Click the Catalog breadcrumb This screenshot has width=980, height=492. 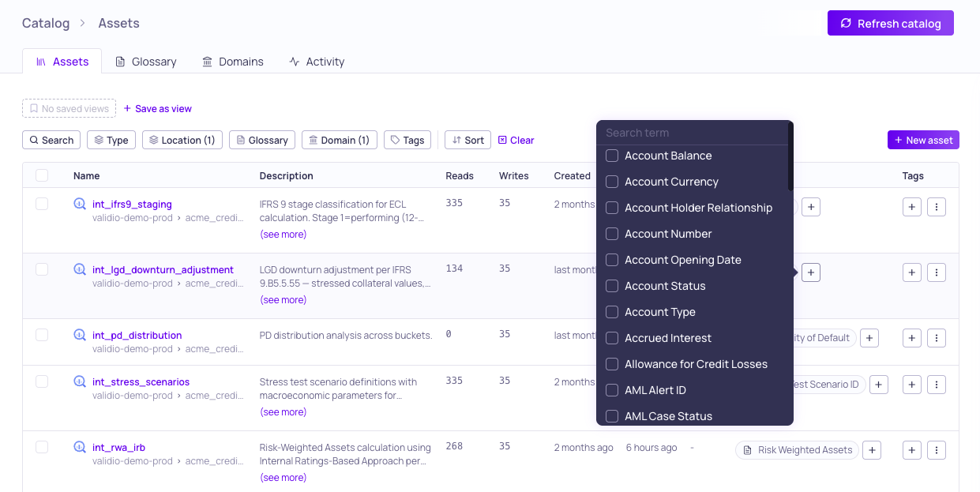(x=46, y=23)
